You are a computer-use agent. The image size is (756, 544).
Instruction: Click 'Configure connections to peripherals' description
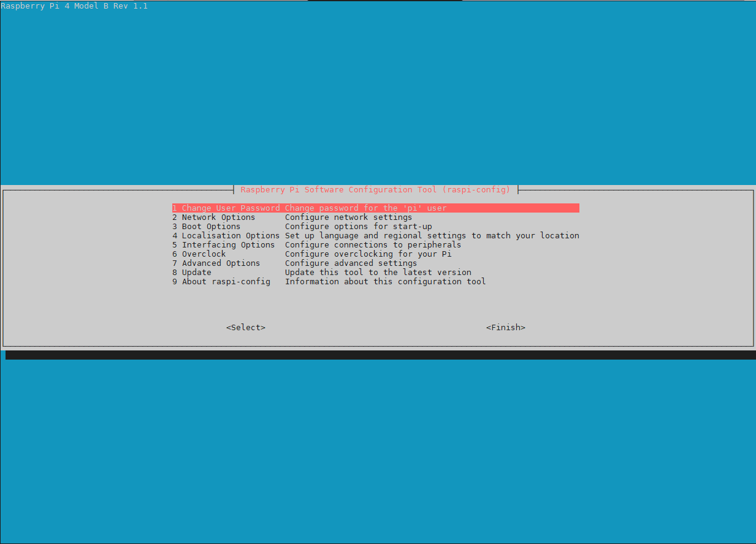(x=373, y=245)
